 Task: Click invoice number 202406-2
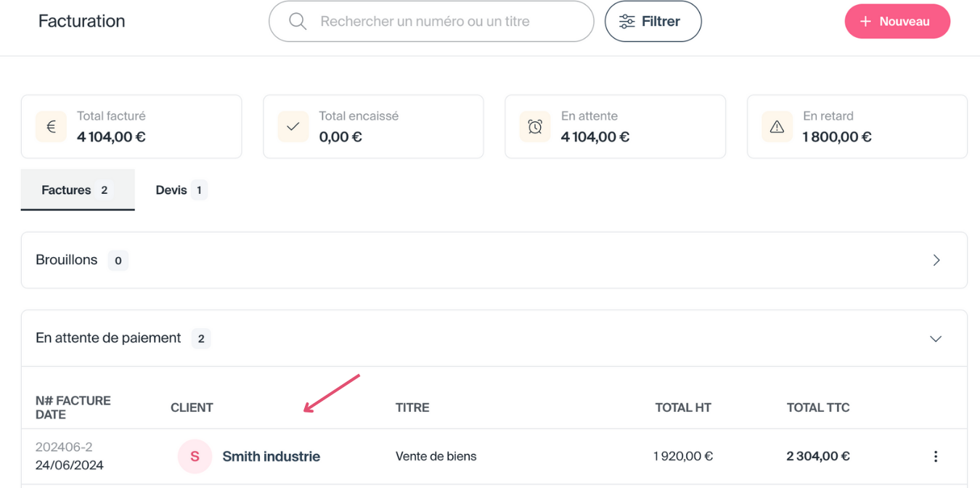click(x=64, y=447)
